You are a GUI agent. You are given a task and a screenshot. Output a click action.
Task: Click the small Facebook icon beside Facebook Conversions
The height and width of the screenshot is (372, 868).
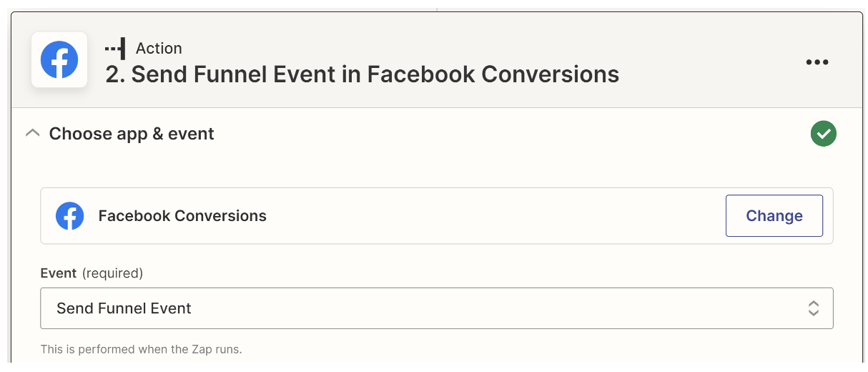tap(70, 216)
